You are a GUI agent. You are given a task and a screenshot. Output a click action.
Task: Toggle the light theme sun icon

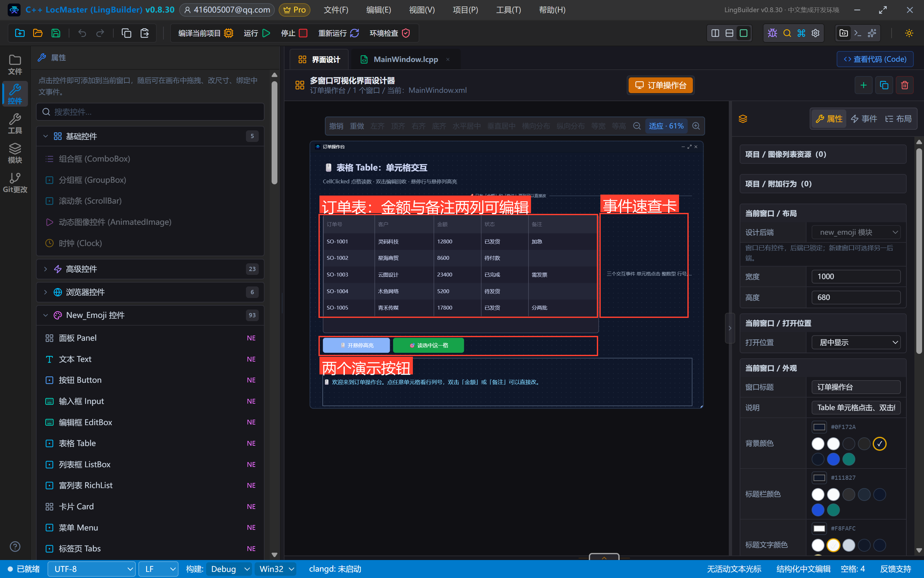coord(909,33)
